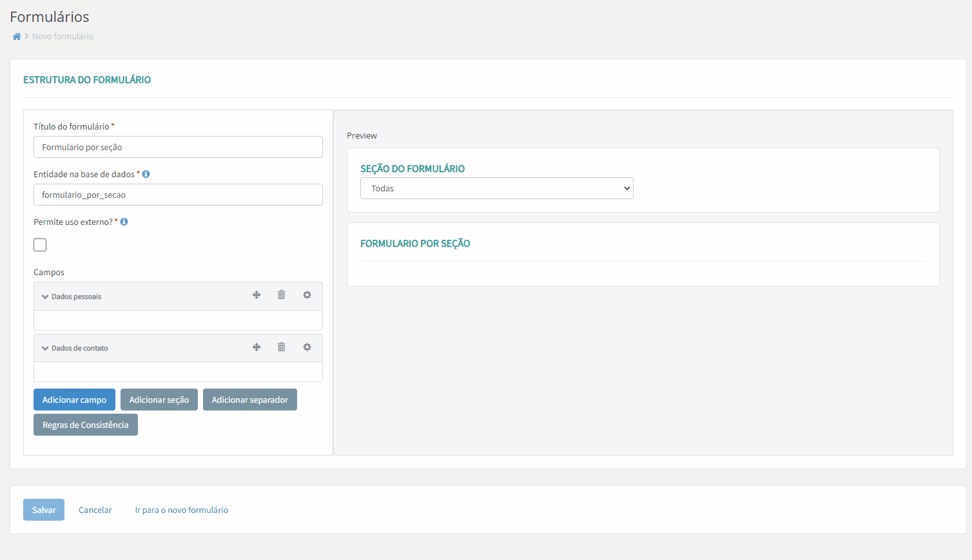This screenshot has height=560, width=972.
Task: Open settings gear for Dados de contato
Action: point(307,347)
